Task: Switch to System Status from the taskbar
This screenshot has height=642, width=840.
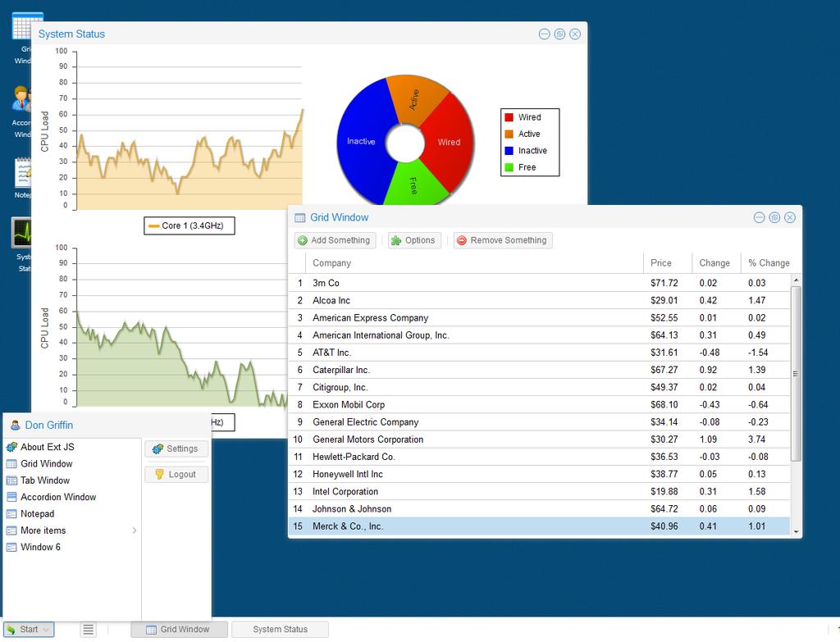Action: click(281, 629)
